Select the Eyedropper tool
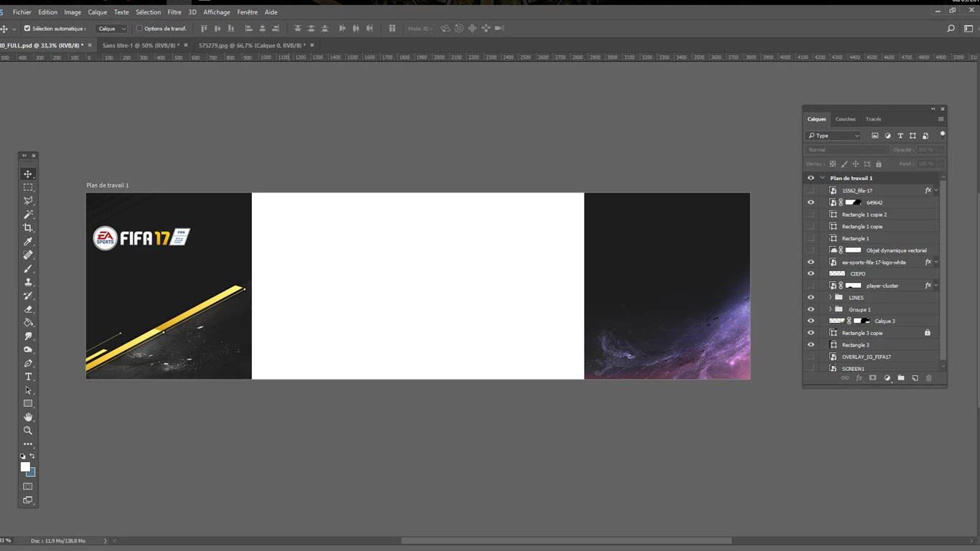 coord(28,242)
